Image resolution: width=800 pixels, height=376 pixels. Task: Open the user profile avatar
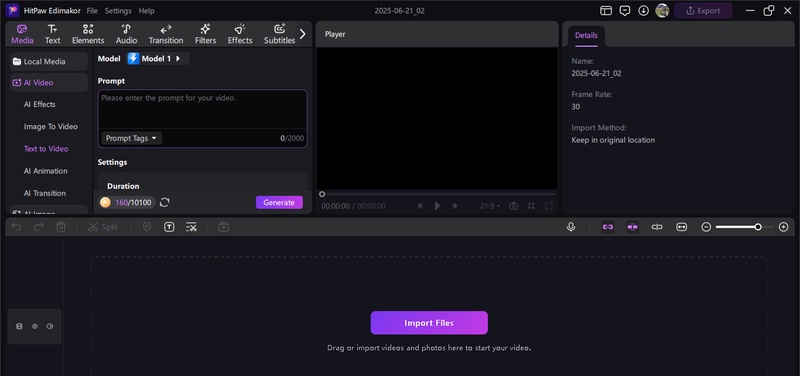662,11
